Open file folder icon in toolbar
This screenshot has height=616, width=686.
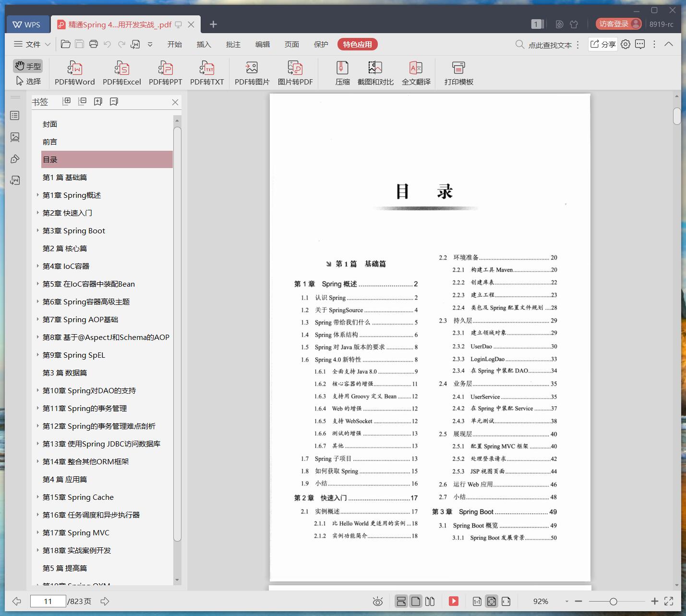click(x=66, y=44)
